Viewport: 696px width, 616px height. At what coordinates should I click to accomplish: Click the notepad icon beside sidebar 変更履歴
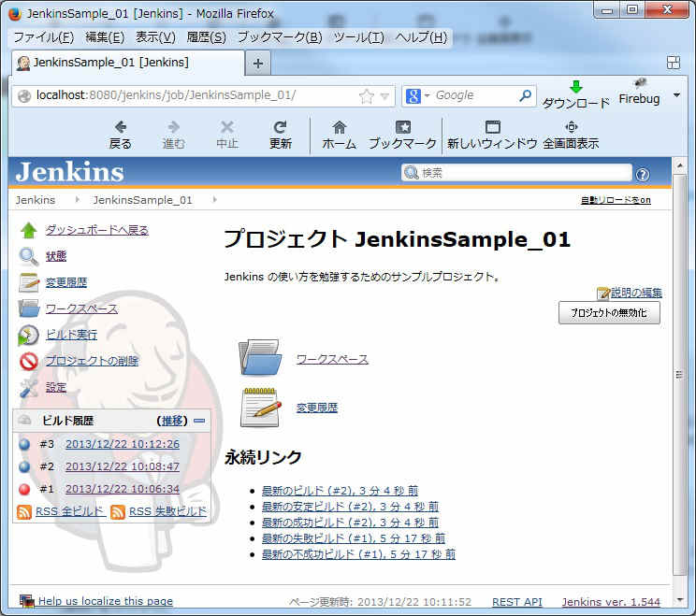click(29, 282)
